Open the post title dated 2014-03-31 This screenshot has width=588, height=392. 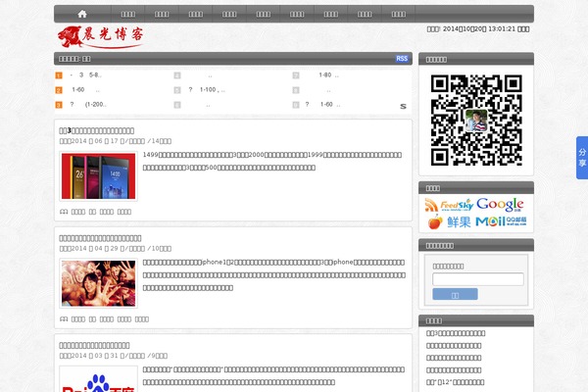pyautogui.click(x=94, y=345)
